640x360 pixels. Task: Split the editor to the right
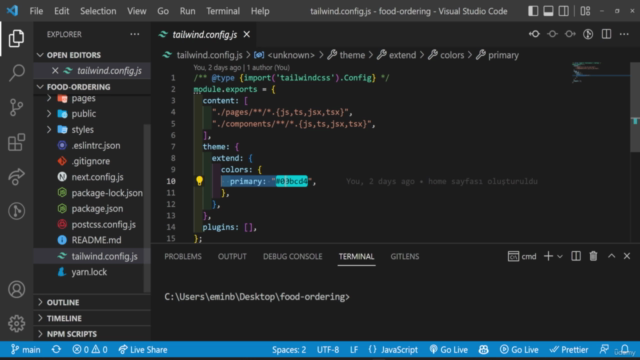[607, 34]
